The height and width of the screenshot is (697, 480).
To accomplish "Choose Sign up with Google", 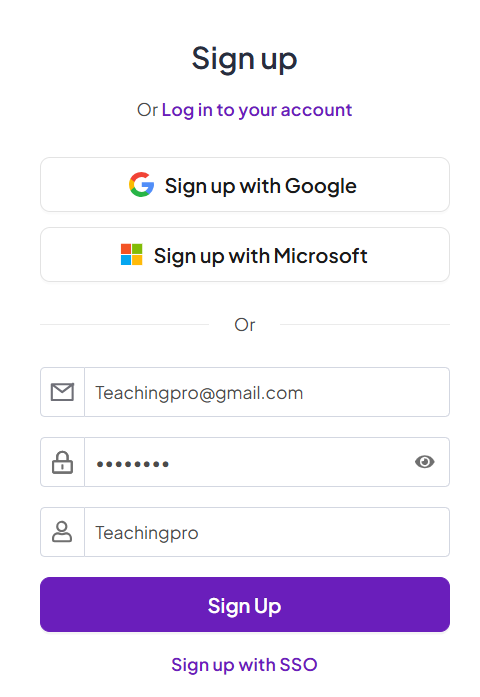I will coord(245,184).
